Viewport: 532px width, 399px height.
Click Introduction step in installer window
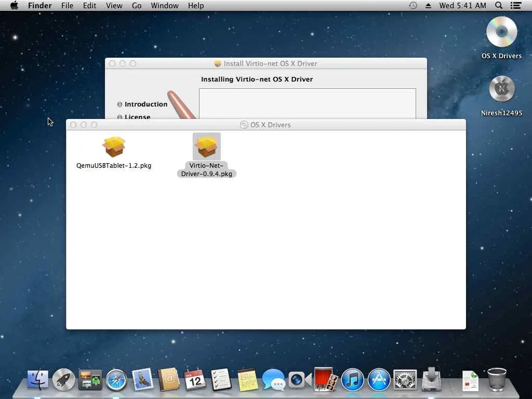(146, 104)
